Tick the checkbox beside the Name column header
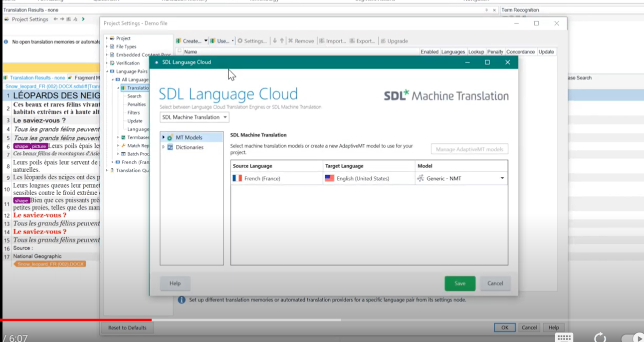The image size is (644, 342). click(180, 51)
